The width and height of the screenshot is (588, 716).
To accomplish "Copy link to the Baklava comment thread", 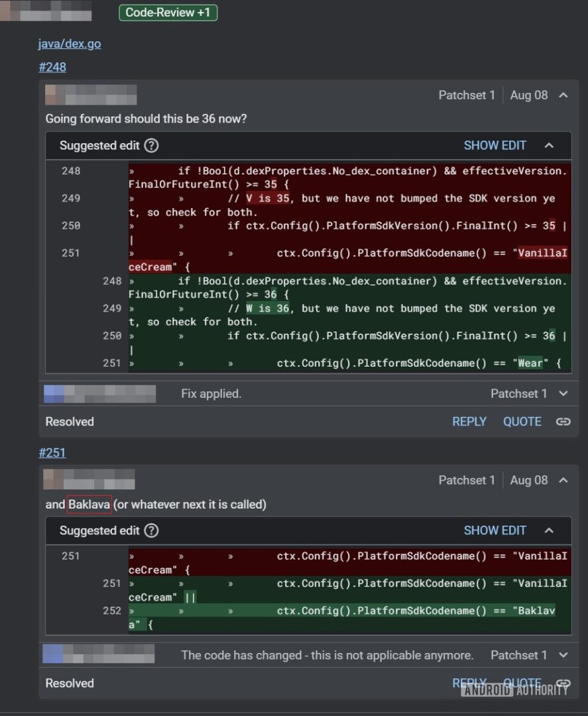I will tap(563, 683).
